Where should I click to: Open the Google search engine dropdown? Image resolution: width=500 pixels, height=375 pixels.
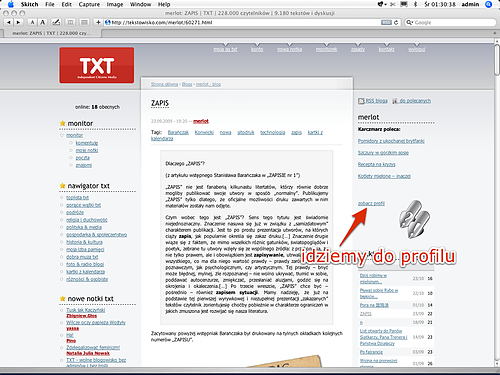tap(410, 22)
